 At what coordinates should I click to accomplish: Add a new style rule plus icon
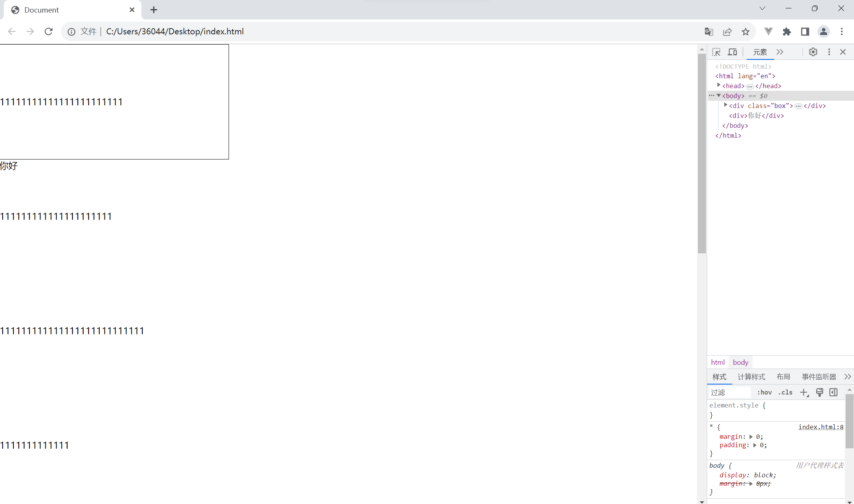pos(804,392)
